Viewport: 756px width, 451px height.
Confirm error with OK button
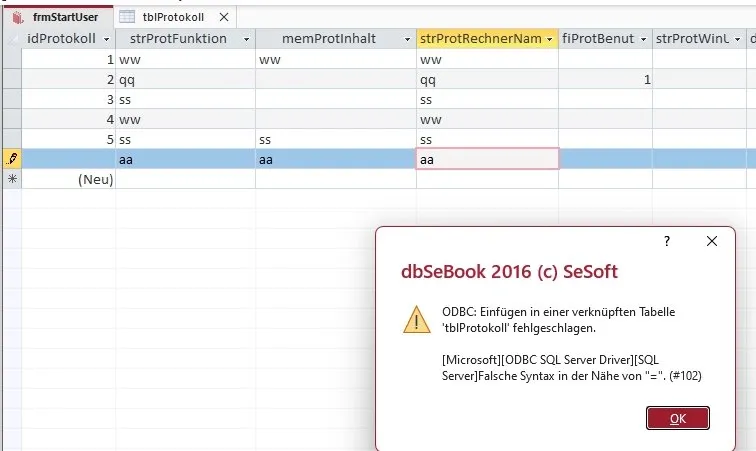click(x=677, y=418)
